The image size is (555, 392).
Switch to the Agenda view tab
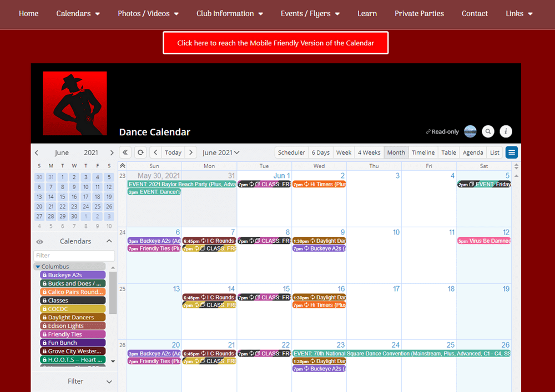473,152
